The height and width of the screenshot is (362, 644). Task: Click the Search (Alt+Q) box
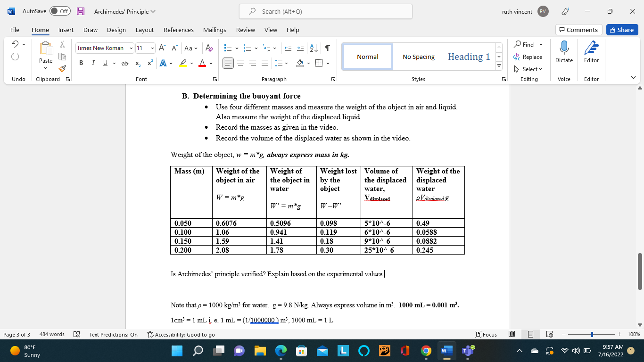[x=326, y=11]
